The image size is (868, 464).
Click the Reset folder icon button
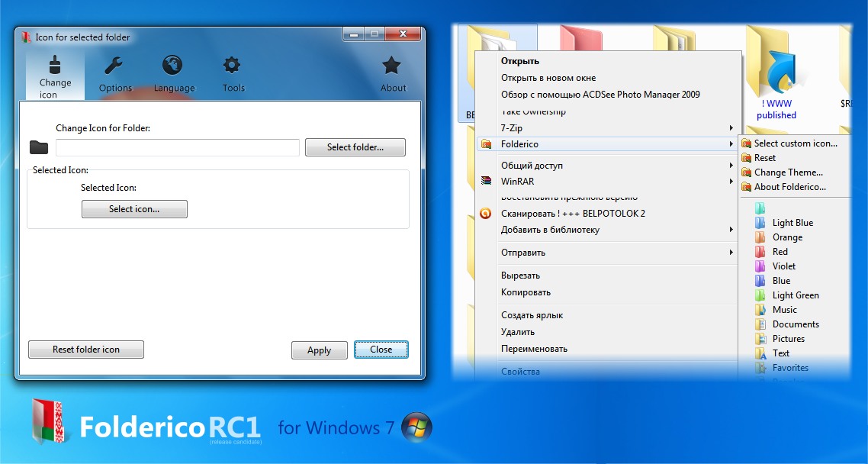click(x=86, y=350)
